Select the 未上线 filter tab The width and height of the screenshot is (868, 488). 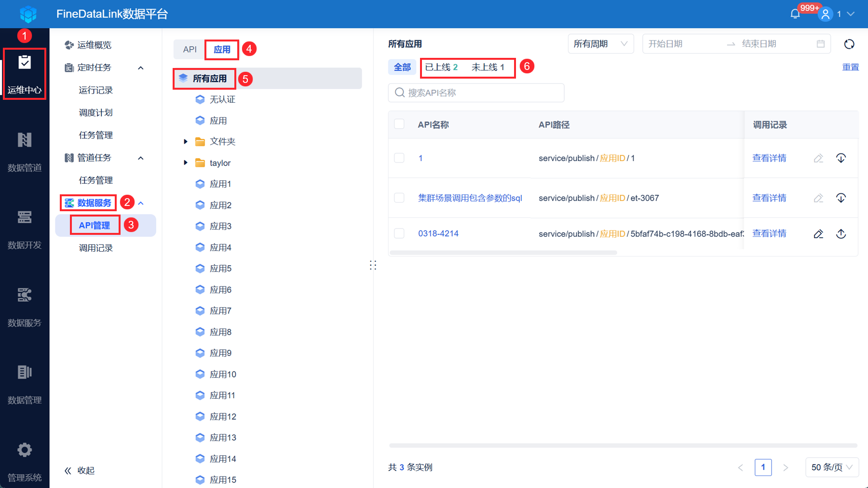point(488,67)
